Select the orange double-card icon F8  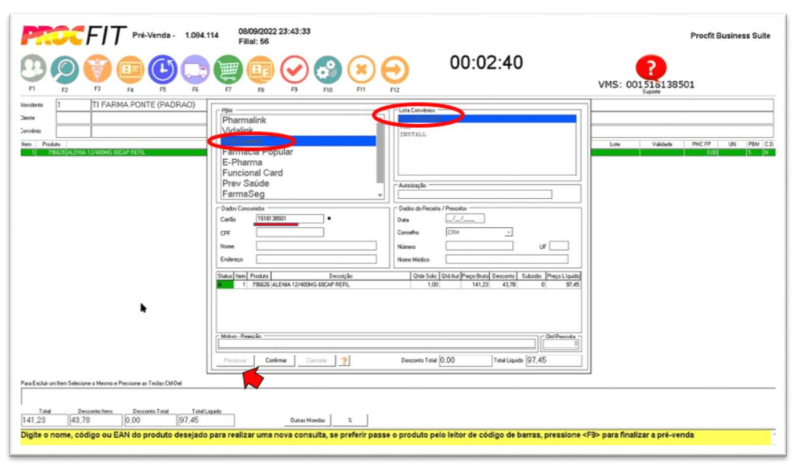(x=261, y=70)
